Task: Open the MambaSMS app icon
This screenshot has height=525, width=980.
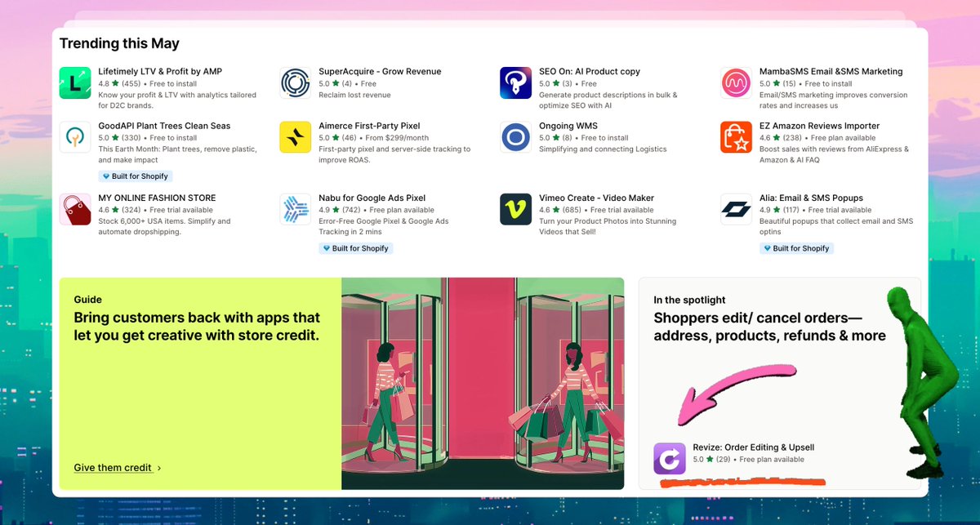Action: [x=736, y=82]
